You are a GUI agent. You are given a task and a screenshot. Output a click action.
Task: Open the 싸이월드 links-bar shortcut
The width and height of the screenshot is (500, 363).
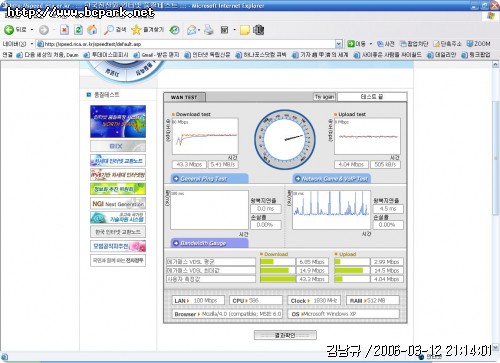pos(387,55)
